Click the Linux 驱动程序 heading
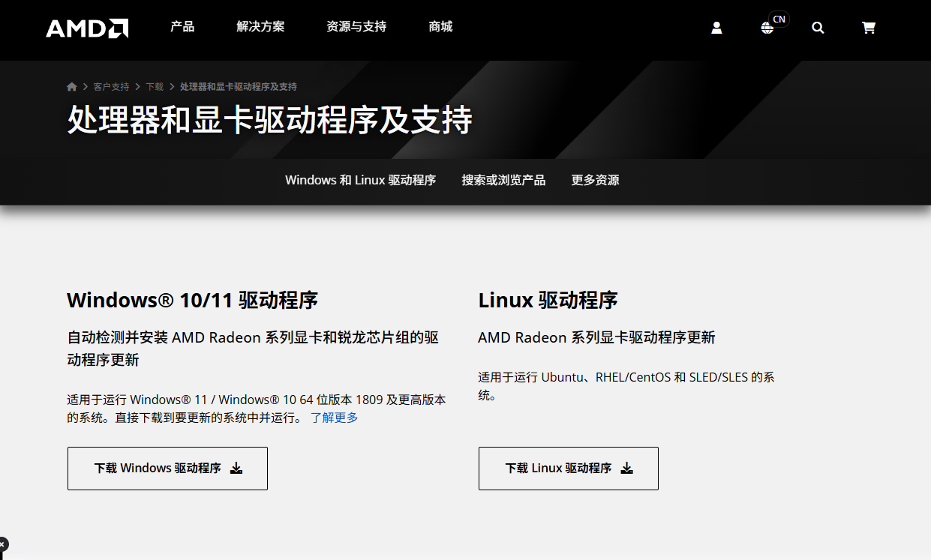Image resolution: width=931 pixels, height=560 pixels. 548,301
